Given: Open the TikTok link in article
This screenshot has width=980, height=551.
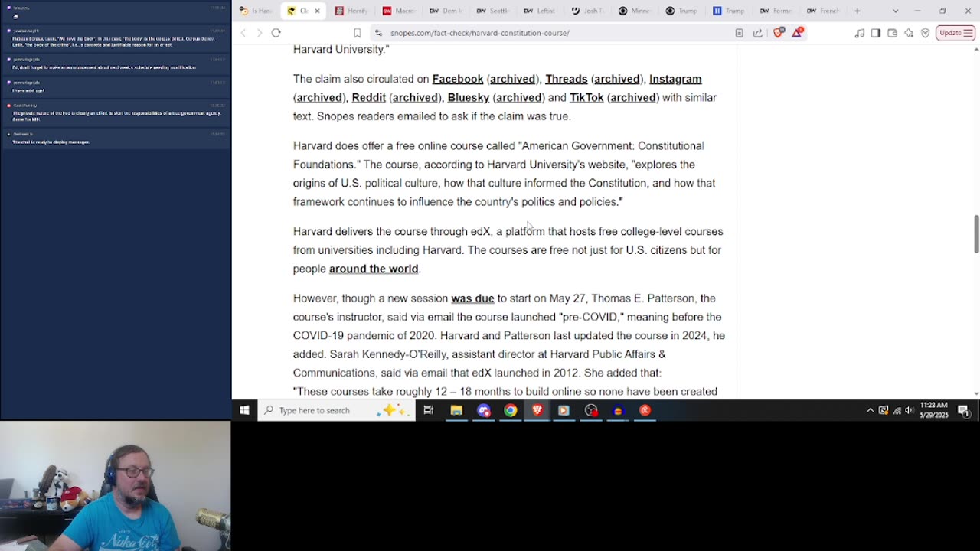Looking at the screenshot, I should pos(586,97).
